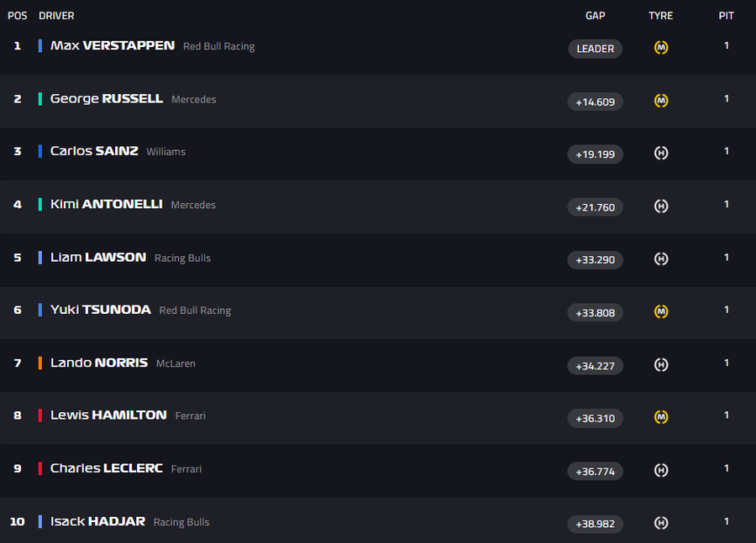The width and height of the screenshot is (756, 543).
Task: Click Isack Hadjar's hard tyre icon
Action: [661, 523]
